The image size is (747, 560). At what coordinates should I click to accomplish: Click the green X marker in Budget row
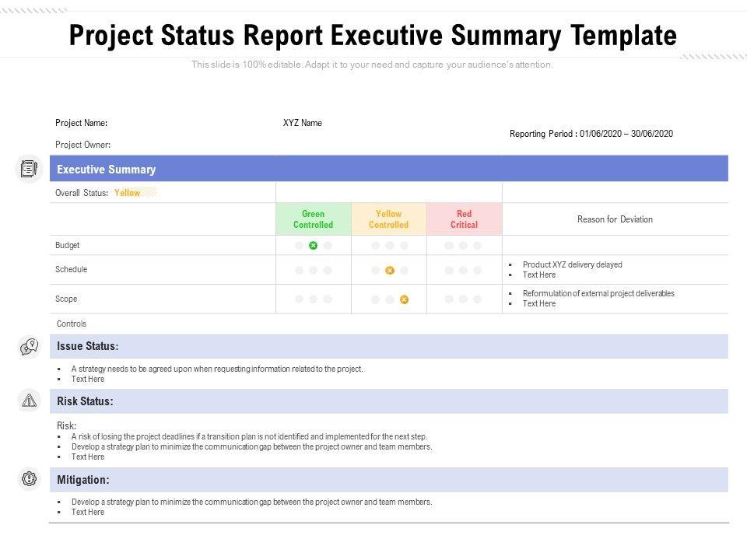(313, 246)
